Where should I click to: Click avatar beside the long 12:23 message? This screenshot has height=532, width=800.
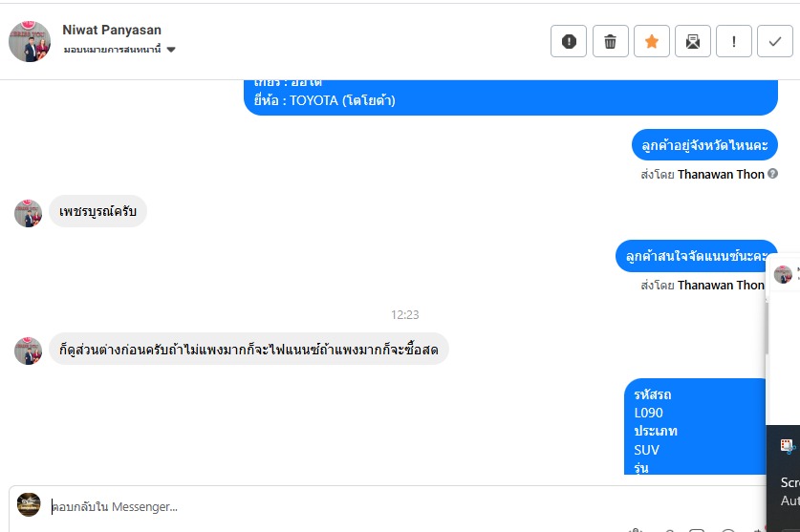28,351
